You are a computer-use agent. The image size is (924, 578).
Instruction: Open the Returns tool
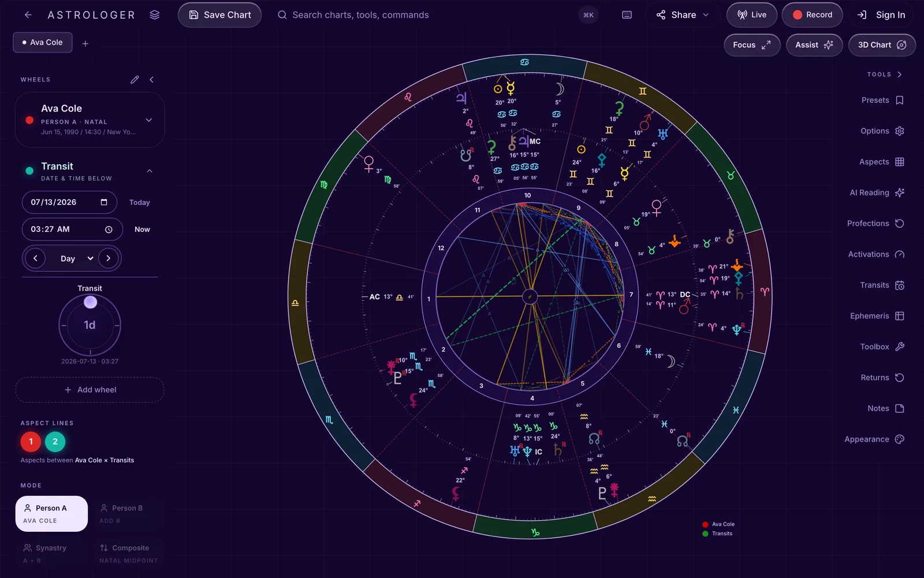pyautogui.click(x=882, y=377)
